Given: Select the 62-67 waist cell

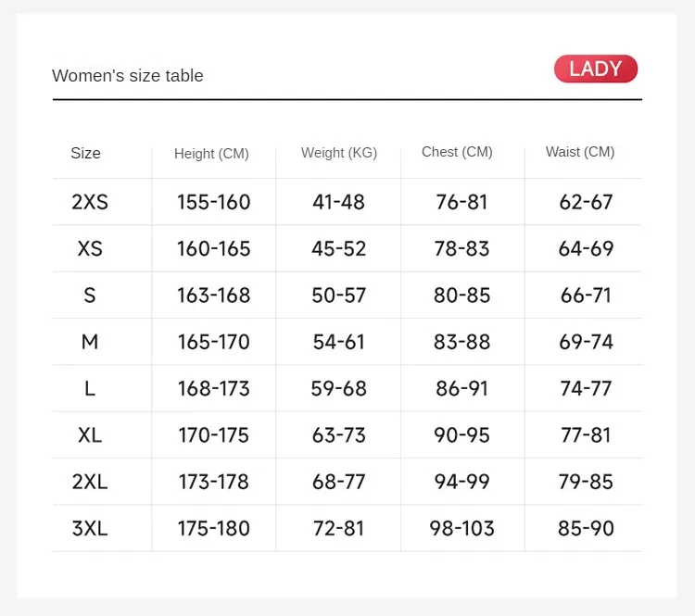Looking at the screenshot, I should [586, 202].
